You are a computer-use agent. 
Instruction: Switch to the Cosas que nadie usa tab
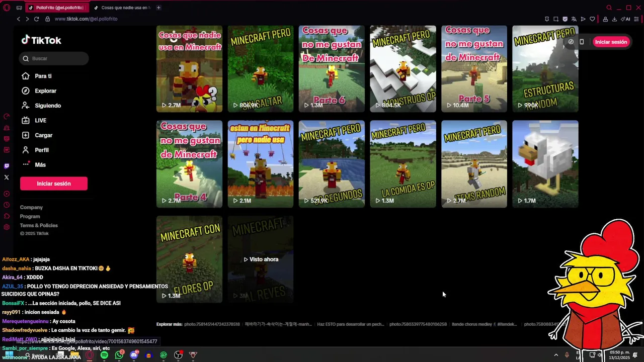(123, 8)
